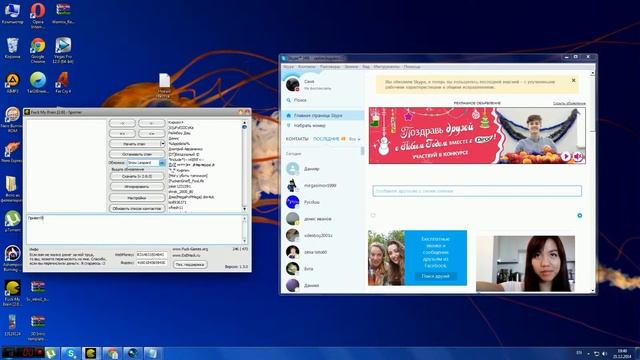Switch to the ПОСЛЕДНИЕ tab in Skype
640x360 pixels.
(326, 139)
